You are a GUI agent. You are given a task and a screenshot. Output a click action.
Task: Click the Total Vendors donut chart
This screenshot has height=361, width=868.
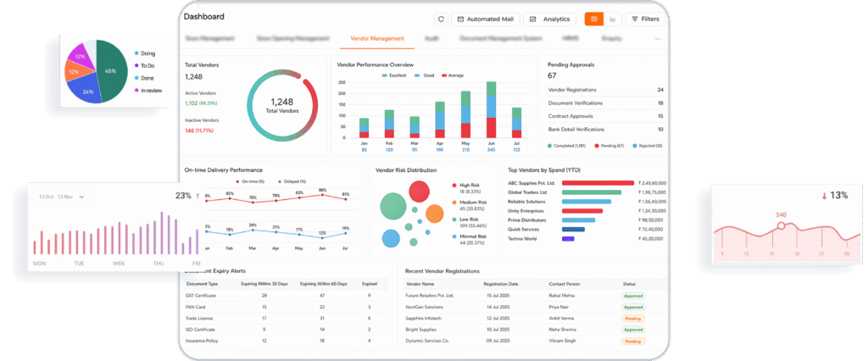click(x=283, y=105)
